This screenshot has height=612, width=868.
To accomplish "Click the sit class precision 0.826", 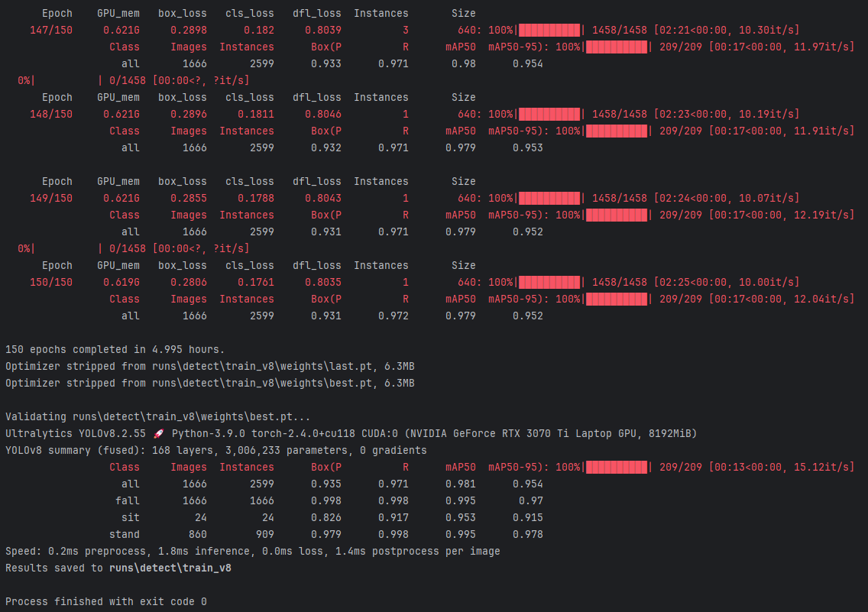I will 326,517.
